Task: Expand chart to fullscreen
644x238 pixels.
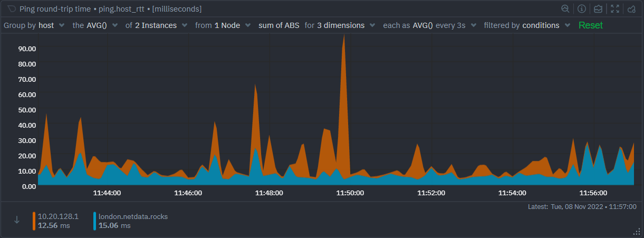Action: pos(615,9)
